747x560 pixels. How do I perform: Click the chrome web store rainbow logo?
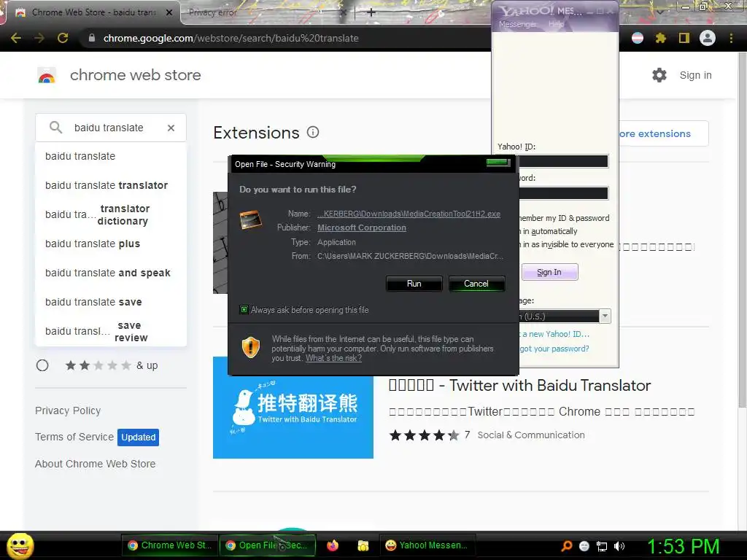click(47, 75)
